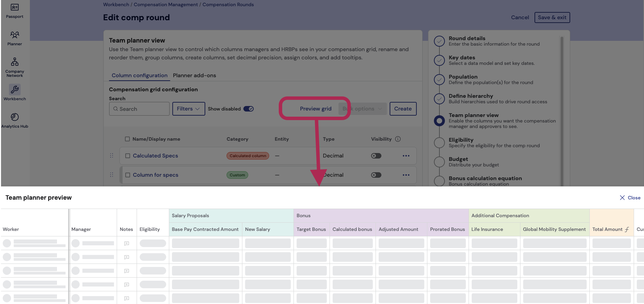Open the Bulk options dropdown
Screen dimensions: 644x304
pyautogui.click(x=362, y=109)
